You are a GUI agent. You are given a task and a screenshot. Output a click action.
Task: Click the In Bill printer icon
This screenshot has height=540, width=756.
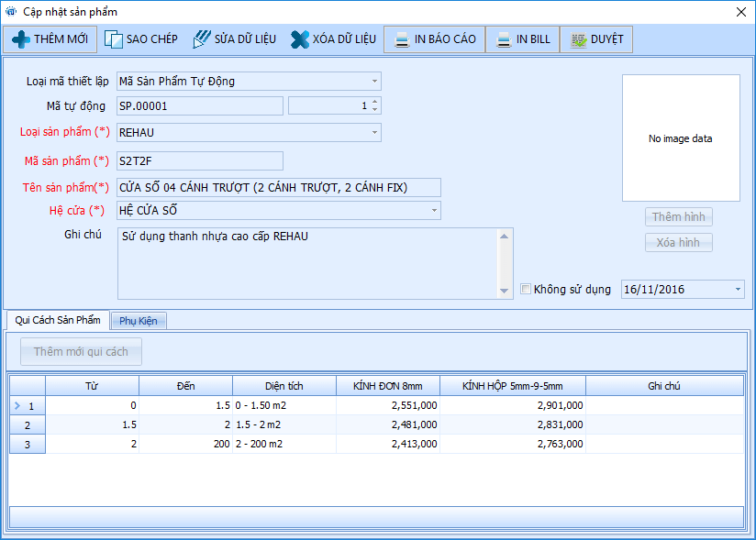point(504,39)
